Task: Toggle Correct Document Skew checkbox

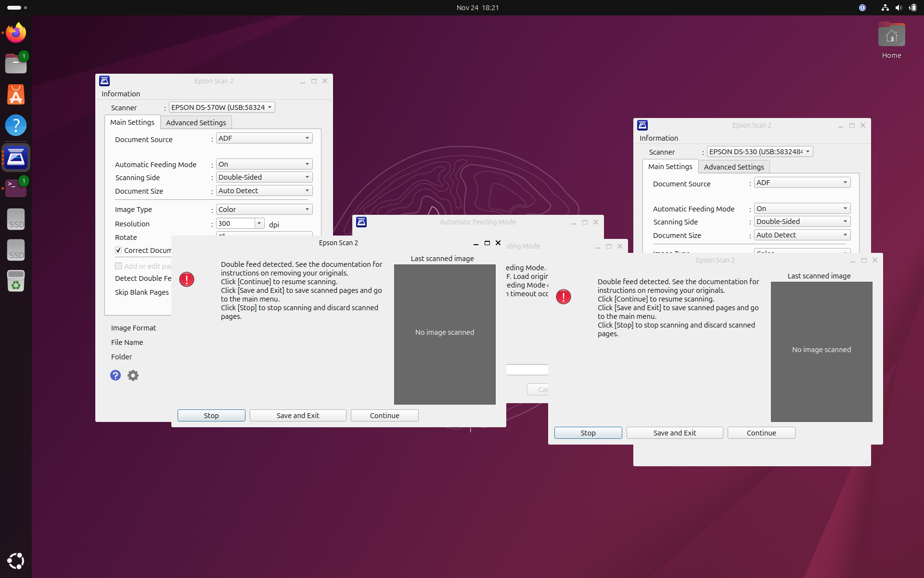Action: [118, 250]
